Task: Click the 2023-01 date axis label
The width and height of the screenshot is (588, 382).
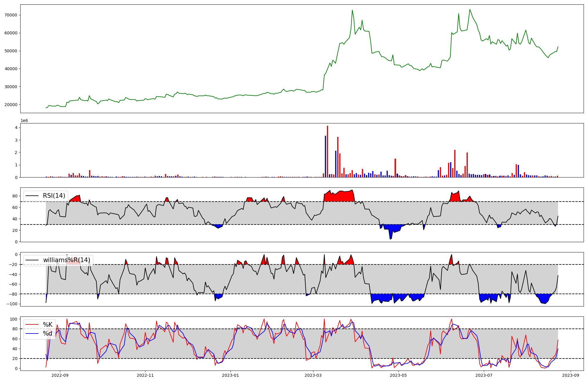Action: (x=230, y=375)
